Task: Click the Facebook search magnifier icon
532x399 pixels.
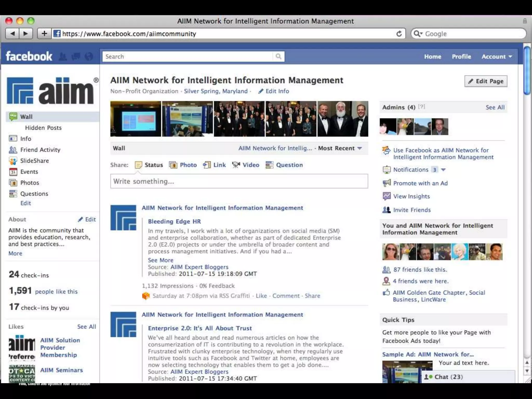Action: click(x=278, y=56)
